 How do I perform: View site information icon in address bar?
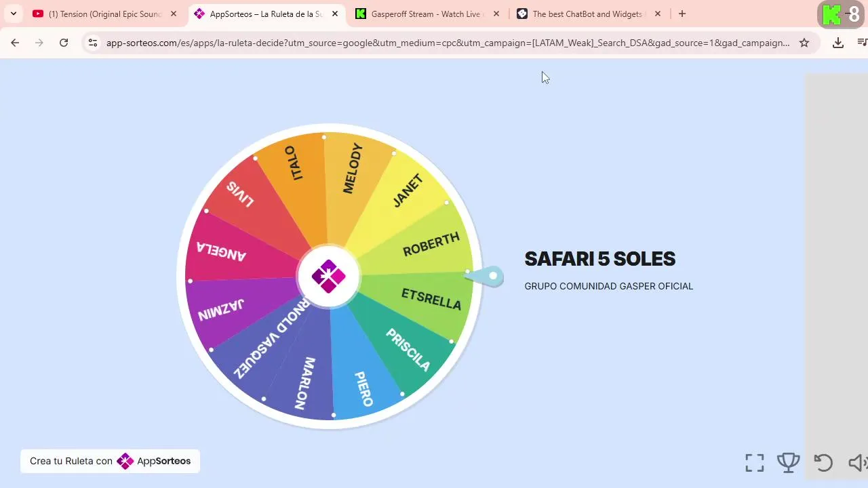[93, 43]
